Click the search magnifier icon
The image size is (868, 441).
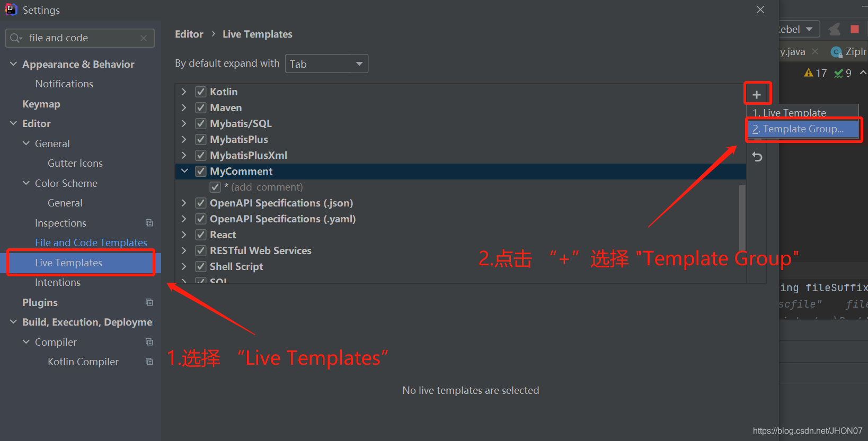click(16, 38)
